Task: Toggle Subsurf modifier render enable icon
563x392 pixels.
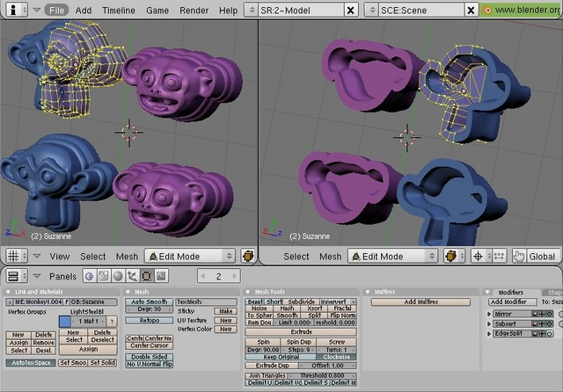Action: coord(535,323)
